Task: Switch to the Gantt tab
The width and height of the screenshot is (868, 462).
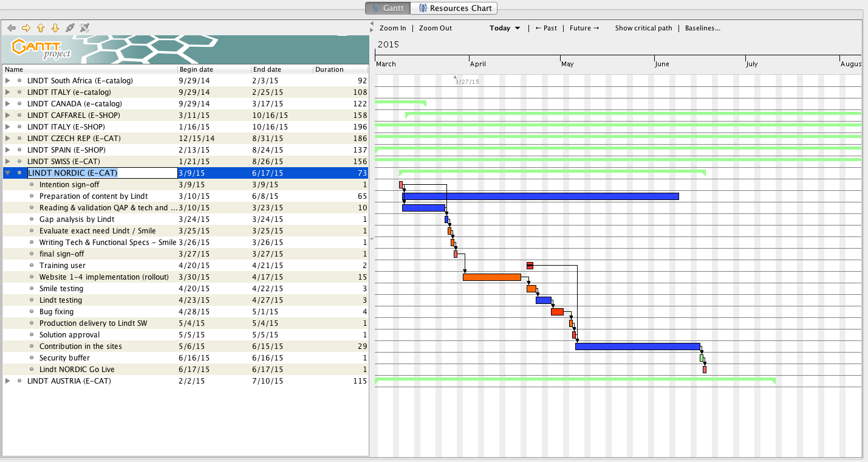Action: coord(388,9)
